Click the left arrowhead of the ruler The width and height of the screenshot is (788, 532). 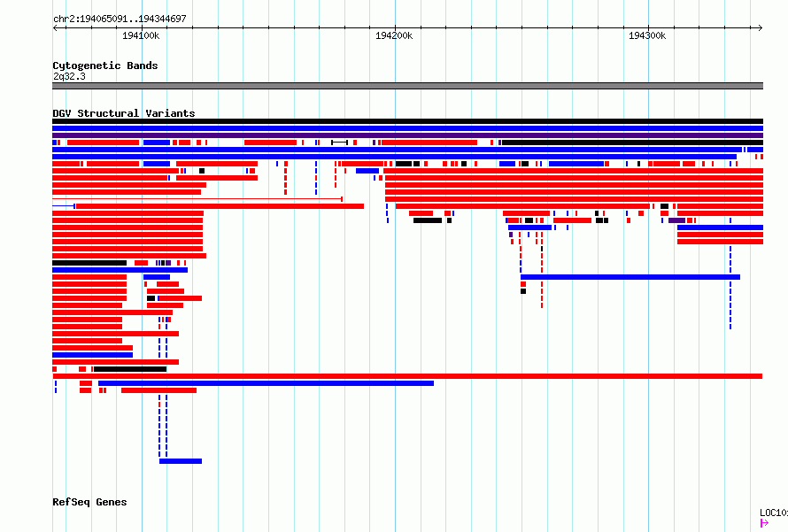tap(55, 27)
